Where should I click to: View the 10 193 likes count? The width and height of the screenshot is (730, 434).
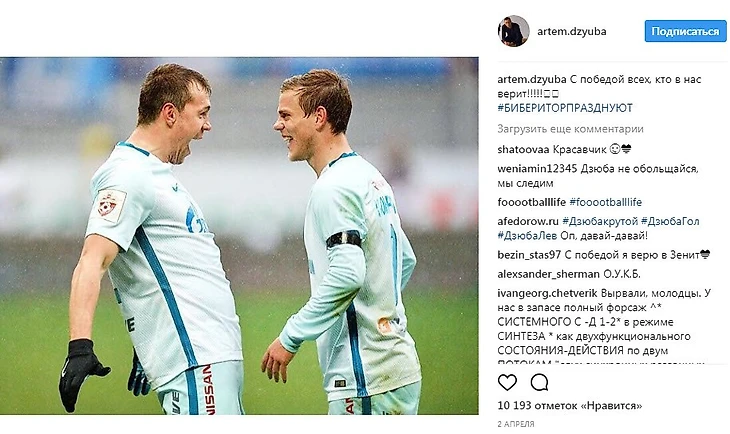click(x=570, y=406)
